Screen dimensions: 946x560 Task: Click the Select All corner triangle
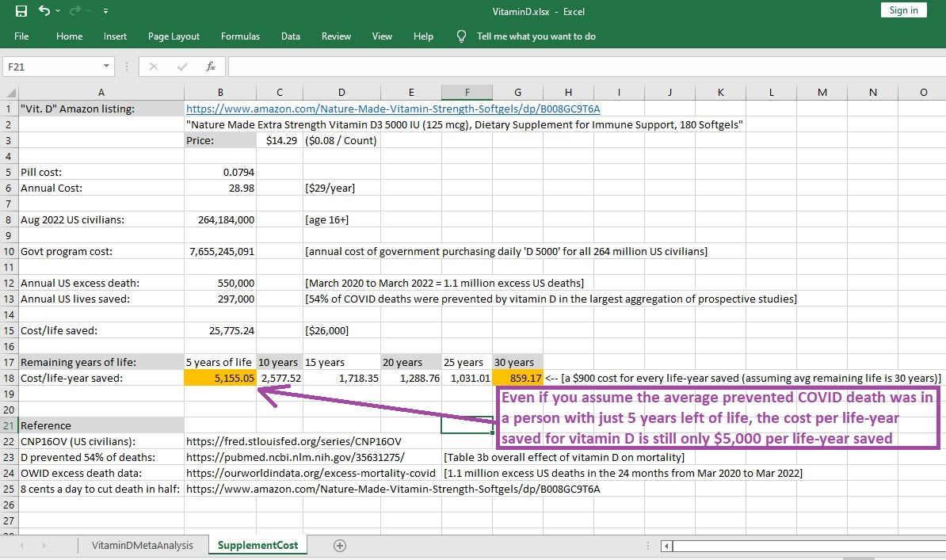pos(10,93)
